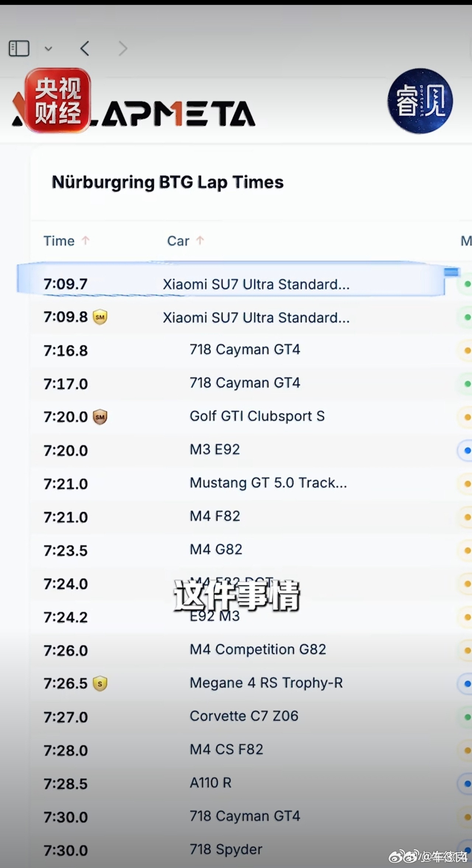Select the 7:28.5 lap time
The height and width of the screenshot is (868, 472).
tap(66, 784)
